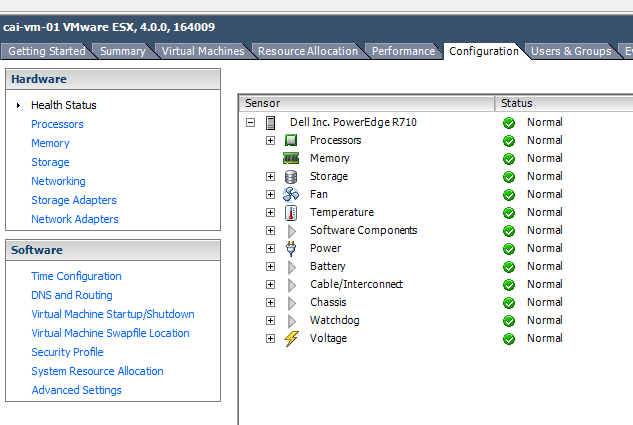Open the Network Adapters link
This screenshot has height=425, width=633.
[75, 219]
